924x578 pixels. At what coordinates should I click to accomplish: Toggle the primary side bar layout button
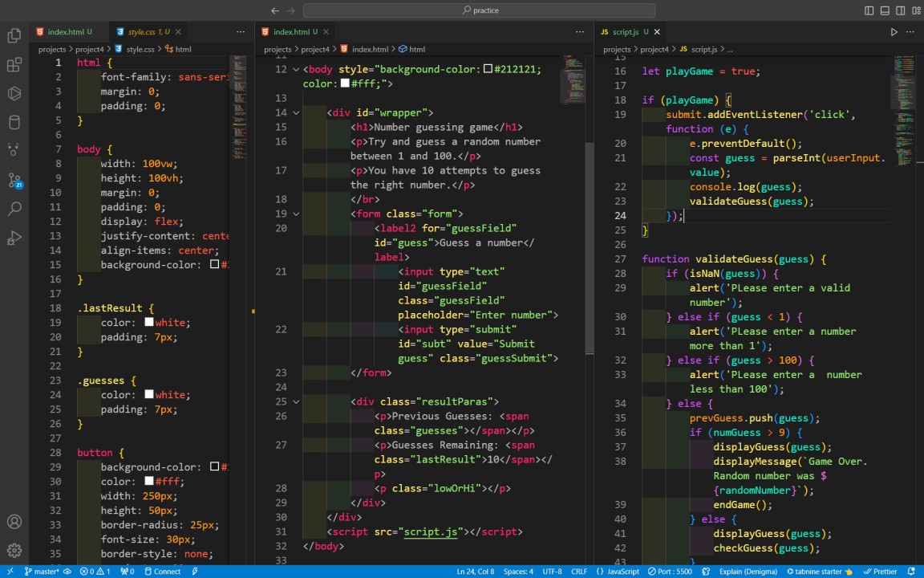869,10
